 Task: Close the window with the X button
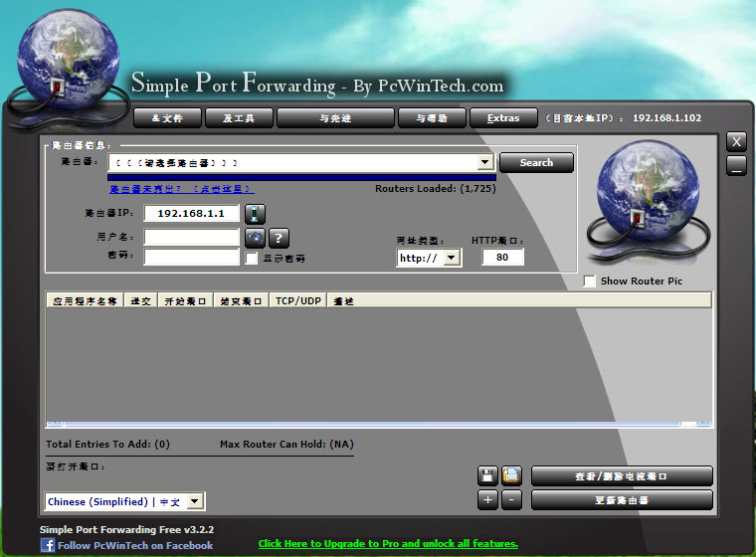click(736, 142)
